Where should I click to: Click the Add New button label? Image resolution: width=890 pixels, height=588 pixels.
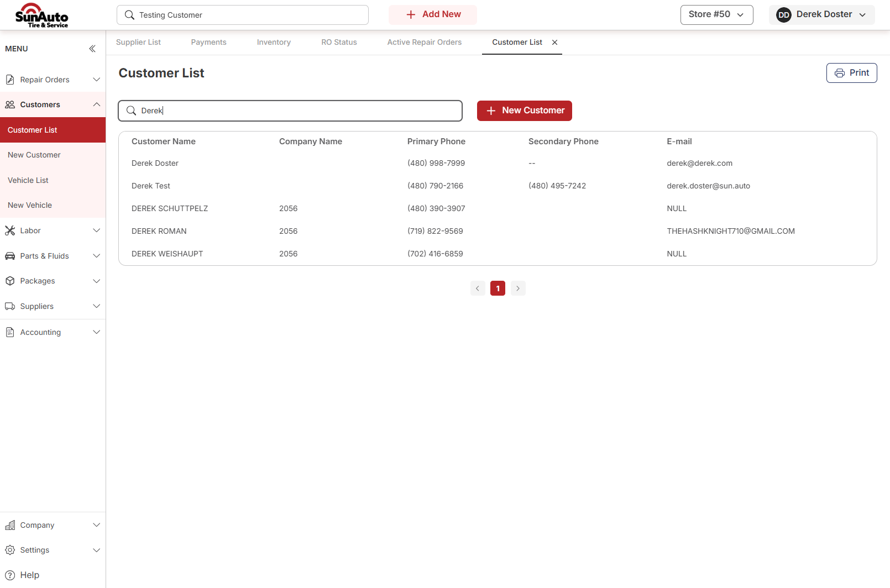(441, 14)
